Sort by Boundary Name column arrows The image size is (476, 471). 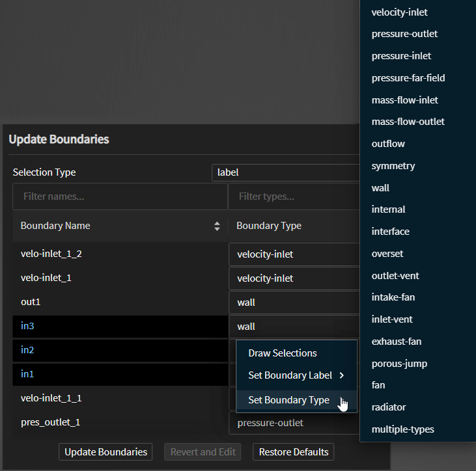tap(217, 226)
